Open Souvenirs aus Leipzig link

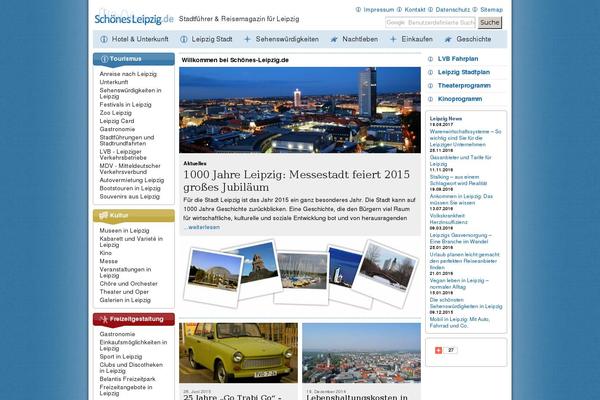tap(130, 196)
